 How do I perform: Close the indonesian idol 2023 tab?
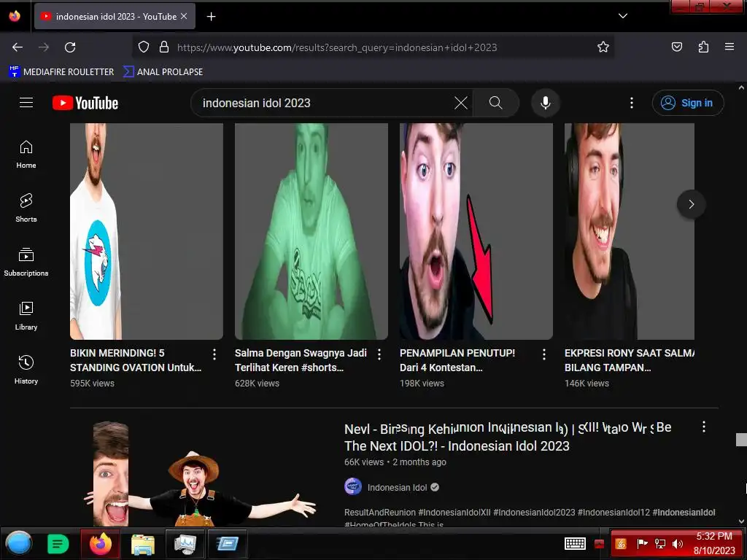point(183,16)
